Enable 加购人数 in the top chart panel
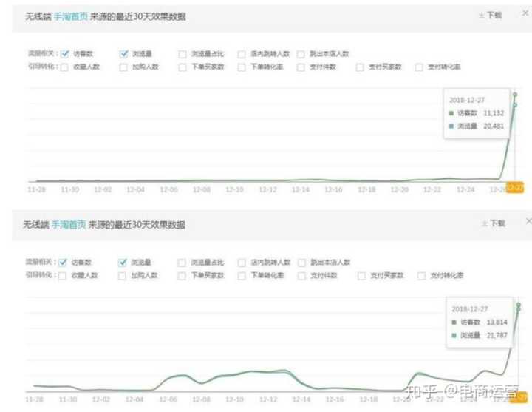Image resolution: width=532 pixels, height=412 pixels. tap(123, 67)
